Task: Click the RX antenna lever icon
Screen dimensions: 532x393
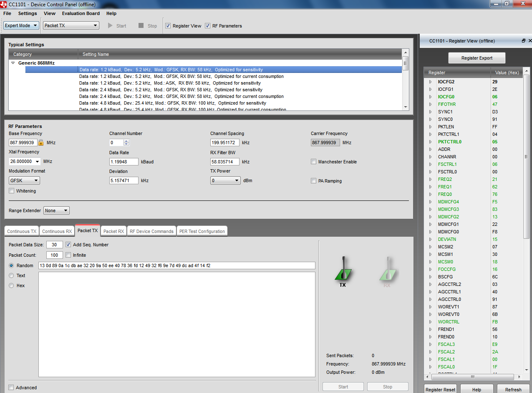Action: (388, 268)
